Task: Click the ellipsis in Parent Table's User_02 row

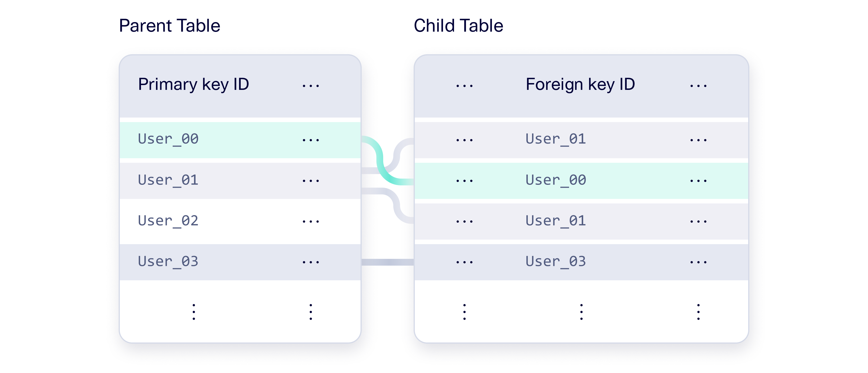Action: [311, 222]
